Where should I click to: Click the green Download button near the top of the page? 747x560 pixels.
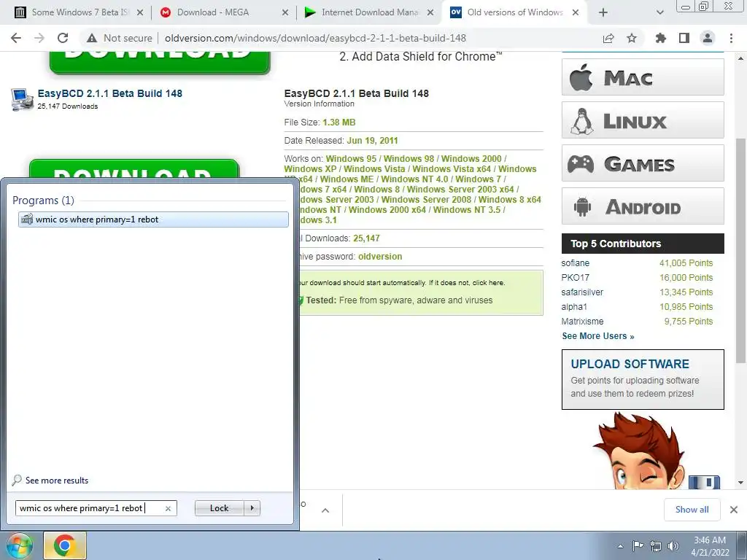coord(160,63)
